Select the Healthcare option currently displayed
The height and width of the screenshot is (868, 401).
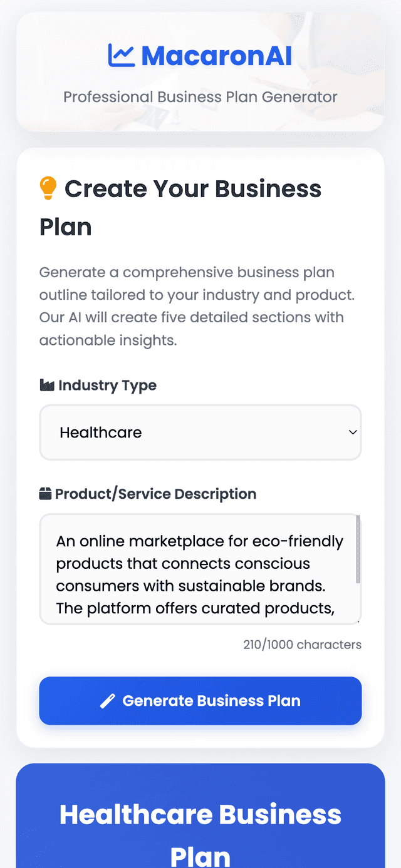point(100,432)
